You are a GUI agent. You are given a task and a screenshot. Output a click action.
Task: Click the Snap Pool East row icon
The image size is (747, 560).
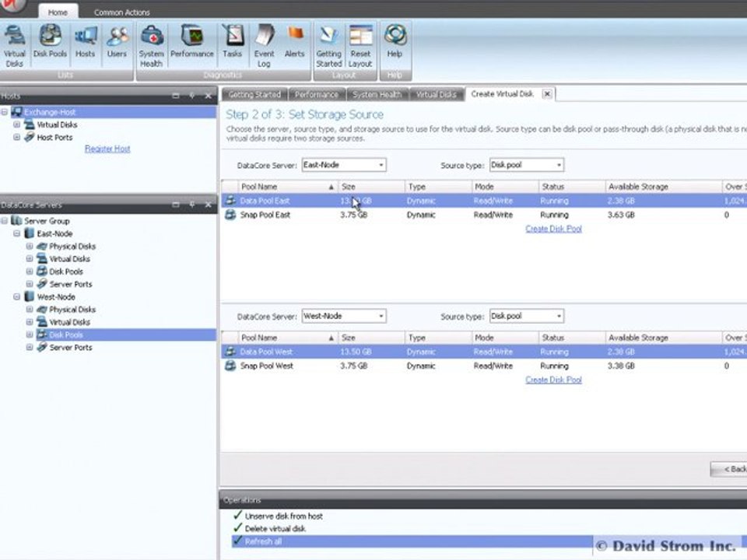230,215
